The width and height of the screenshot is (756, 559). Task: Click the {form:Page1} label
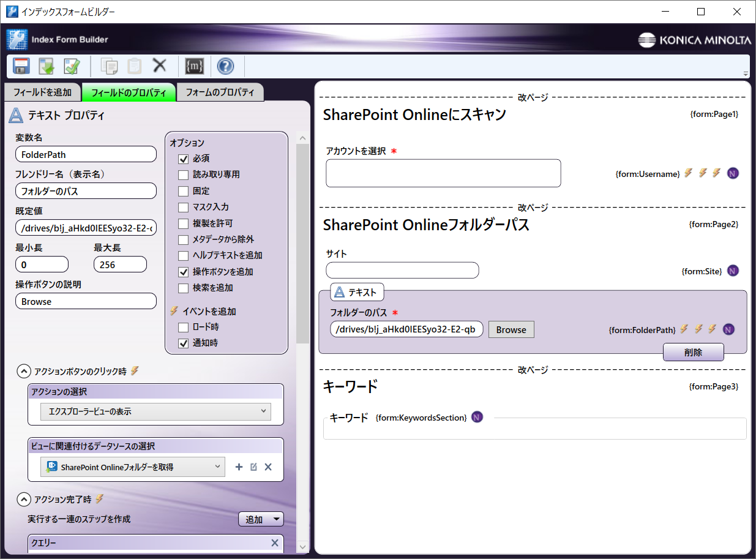coord(714,114)
